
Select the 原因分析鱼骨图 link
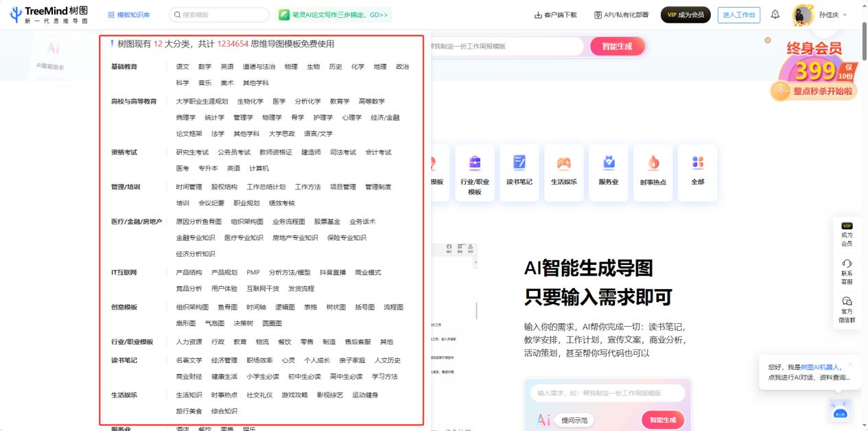(x=199, y=222)
